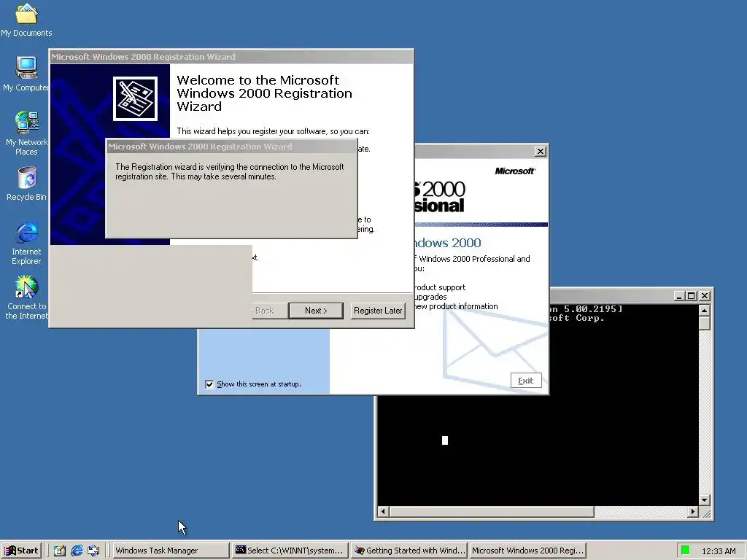The height and width of the screenshot is (560, 747).
Task: Click the green CPU usage tray icon
Action: pos(686,551)
